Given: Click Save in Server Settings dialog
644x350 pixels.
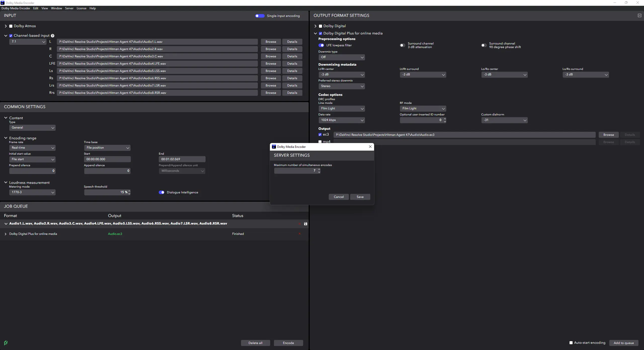Looking at the screenshot, I should pos(360,197).
